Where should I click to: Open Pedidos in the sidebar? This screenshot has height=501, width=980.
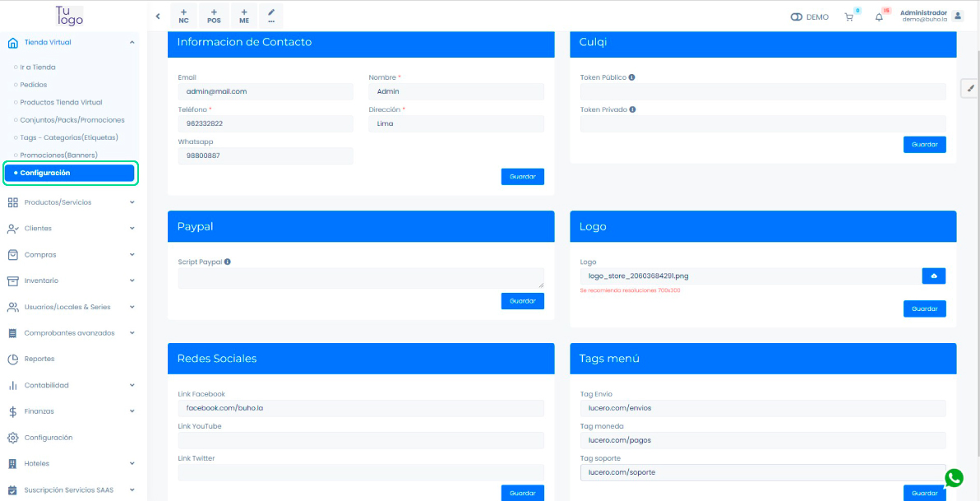click(x=34, y=85)
